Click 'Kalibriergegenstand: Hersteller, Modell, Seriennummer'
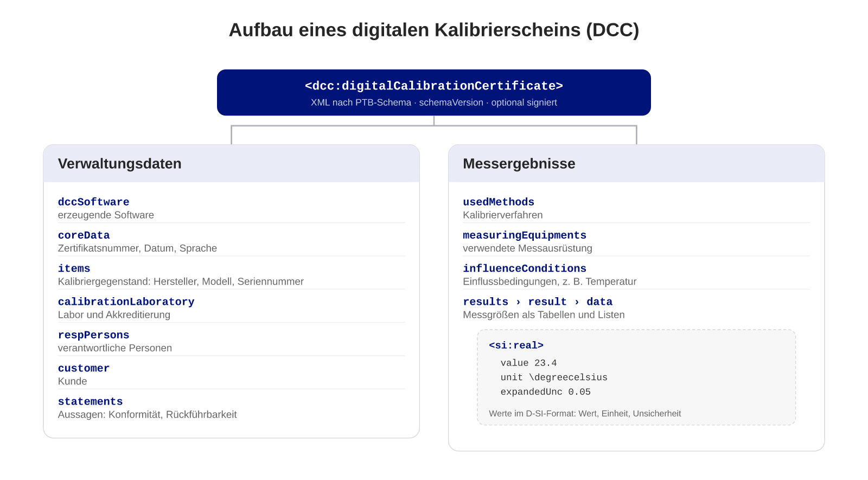Screen dimensions: 868x480 (x=181, y=281)
